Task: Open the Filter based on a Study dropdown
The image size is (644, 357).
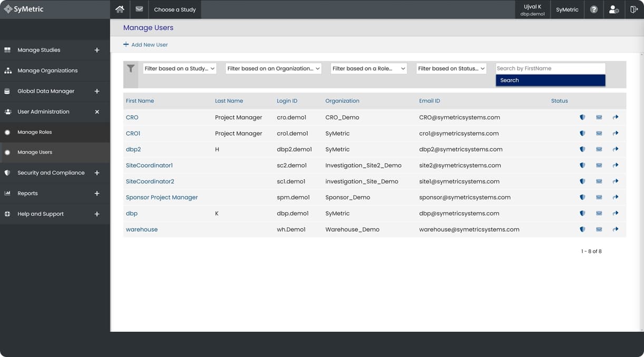Action: point(179,68)
